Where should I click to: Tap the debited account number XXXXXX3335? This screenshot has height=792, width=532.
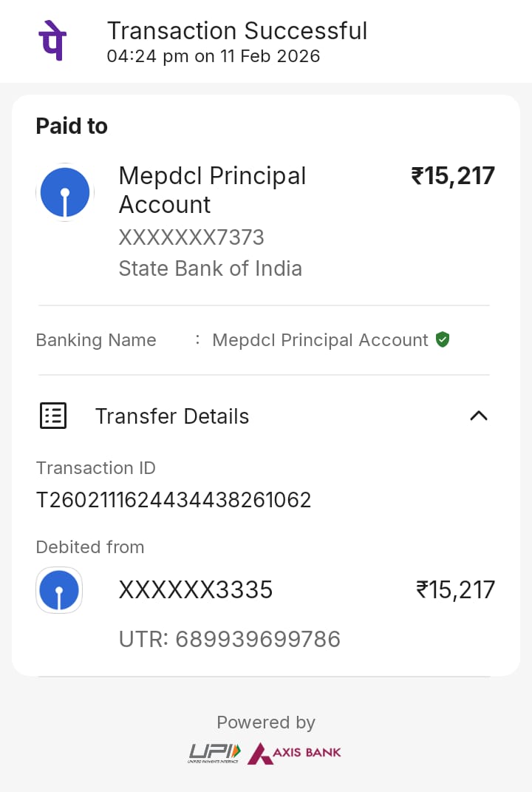point(196,589)
